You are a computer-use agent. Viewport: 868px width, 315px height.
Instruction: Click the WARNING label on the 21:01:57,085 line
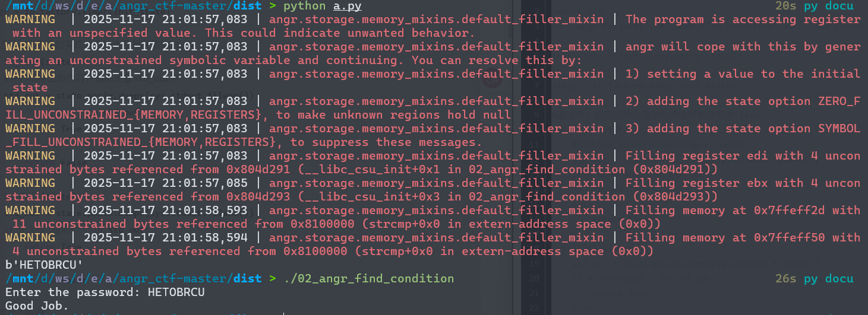click(30, 183)
